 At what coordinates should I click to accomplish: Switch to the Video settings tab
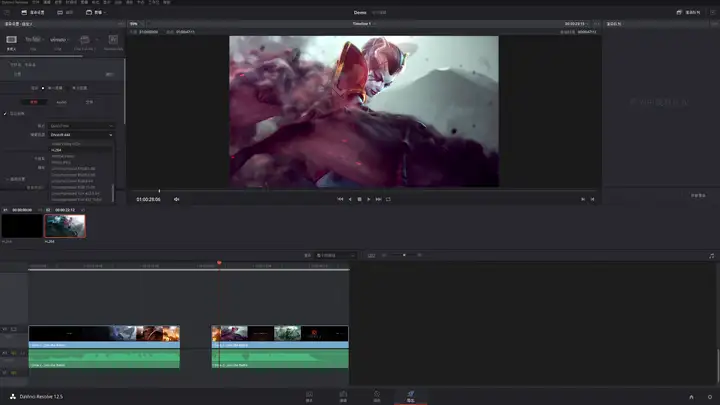tap(34, 102)
